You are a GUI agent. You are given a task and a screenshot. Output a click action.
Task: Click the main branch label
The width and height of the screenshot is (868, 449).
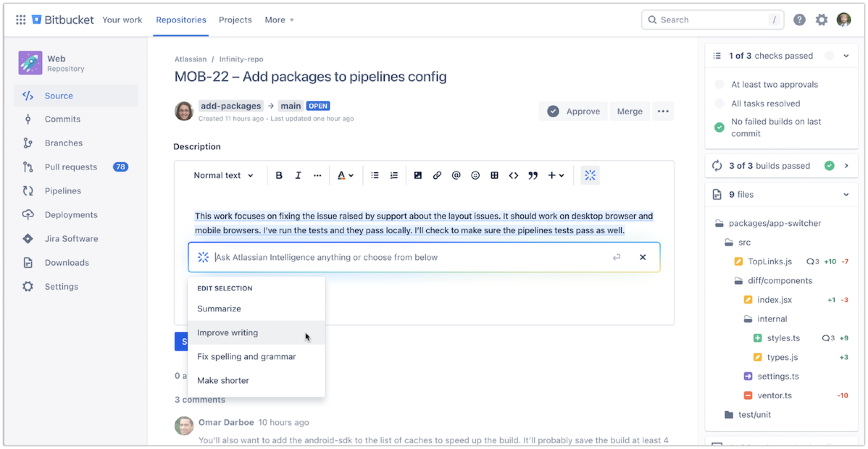coord(291,106)
